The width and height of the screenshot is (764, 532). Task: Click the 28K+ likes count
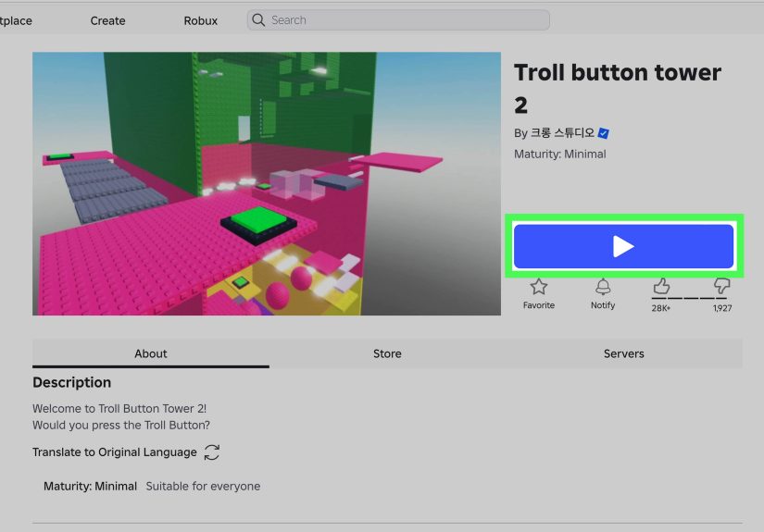coord(661,308)
